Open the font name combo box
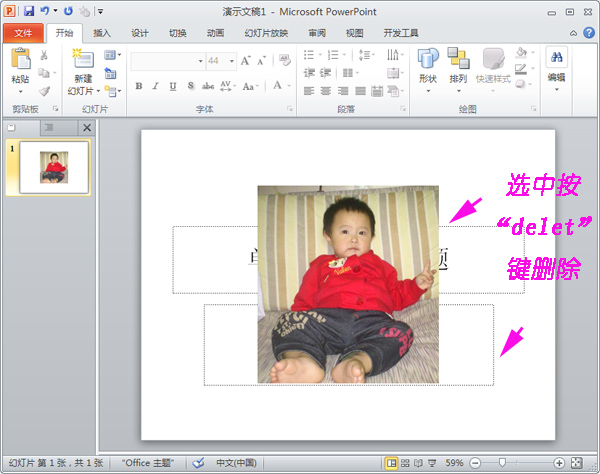 167,61
